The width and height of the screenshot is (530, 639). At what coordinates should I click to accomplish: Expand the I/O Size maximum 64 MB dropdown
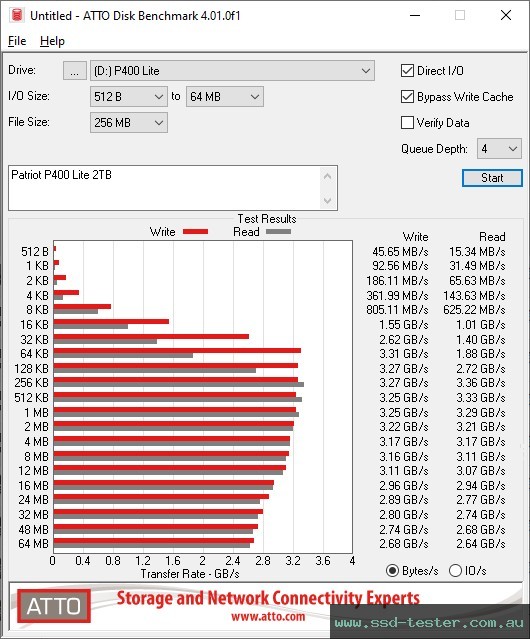pyautogui.click(x=224, y=97)
